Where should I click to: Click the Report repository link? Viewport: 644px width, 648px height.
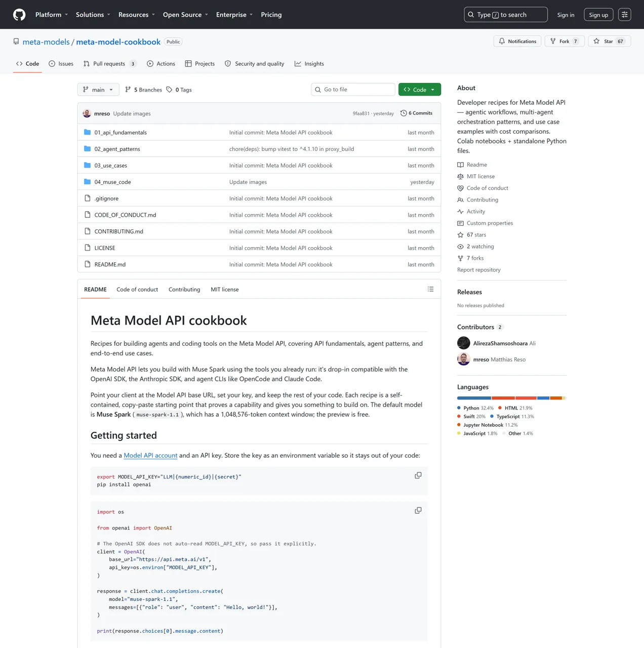[479, 270]
